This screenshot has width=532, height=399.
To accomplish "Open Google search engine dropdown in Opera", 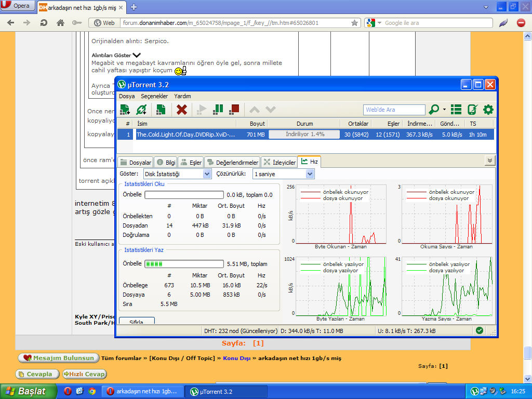I will [379, 23].
